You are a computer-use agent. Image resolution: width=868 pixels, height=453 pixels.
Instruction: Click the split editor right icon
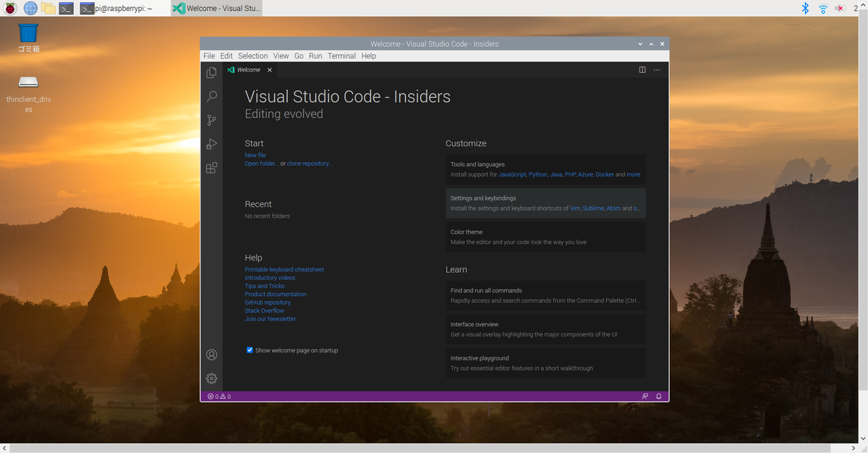tap(642, 70)
